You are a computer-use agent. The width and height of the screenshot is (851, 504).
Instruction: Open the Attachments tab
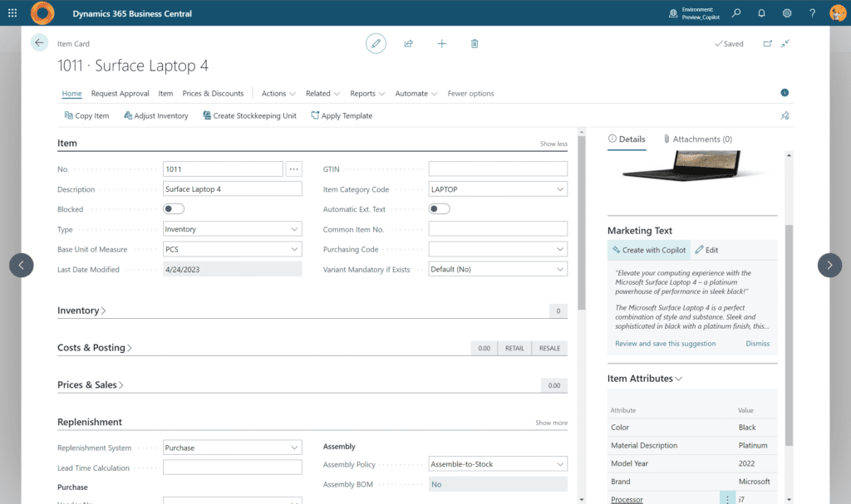pyautogui.click(x=701, y=139)
